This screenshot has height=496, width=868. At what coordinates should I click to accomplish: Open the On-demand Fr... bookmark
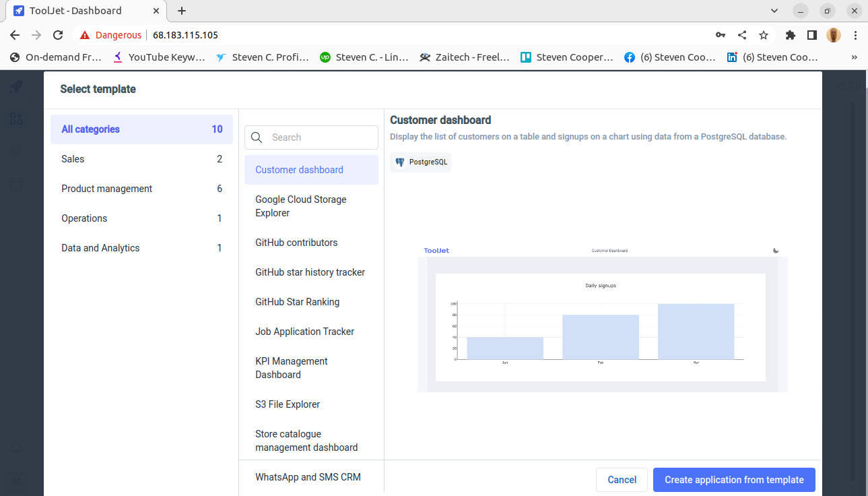(x=55, y=57)
